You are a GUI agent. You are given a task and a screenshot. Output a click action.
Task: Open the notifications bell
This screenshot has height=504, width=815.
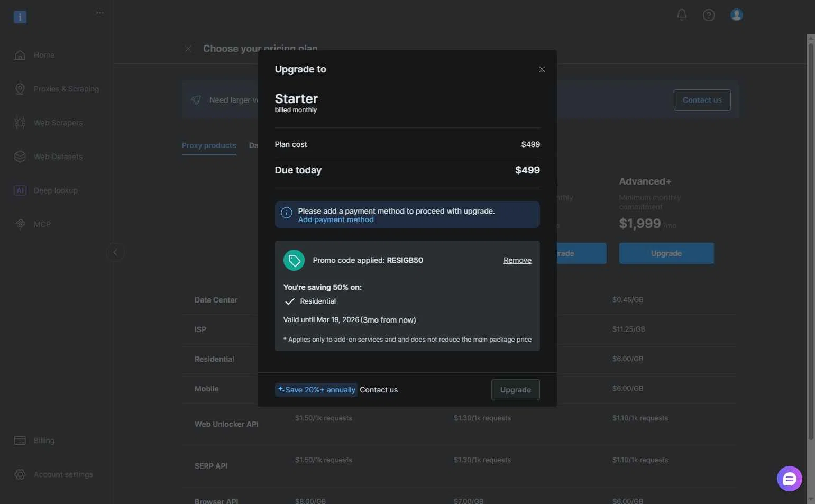pos(682,15)
